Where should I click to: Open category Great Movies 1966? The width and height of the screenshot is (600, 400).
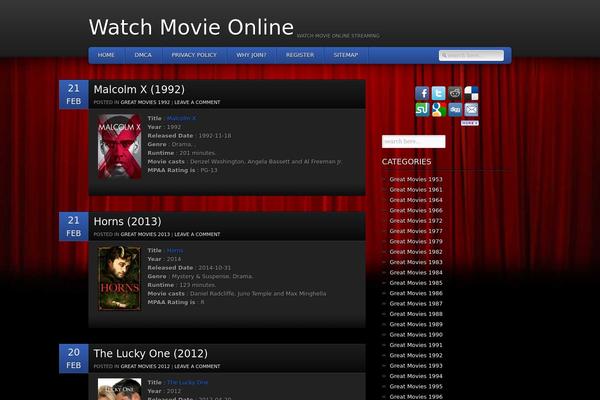click(416, 210)
